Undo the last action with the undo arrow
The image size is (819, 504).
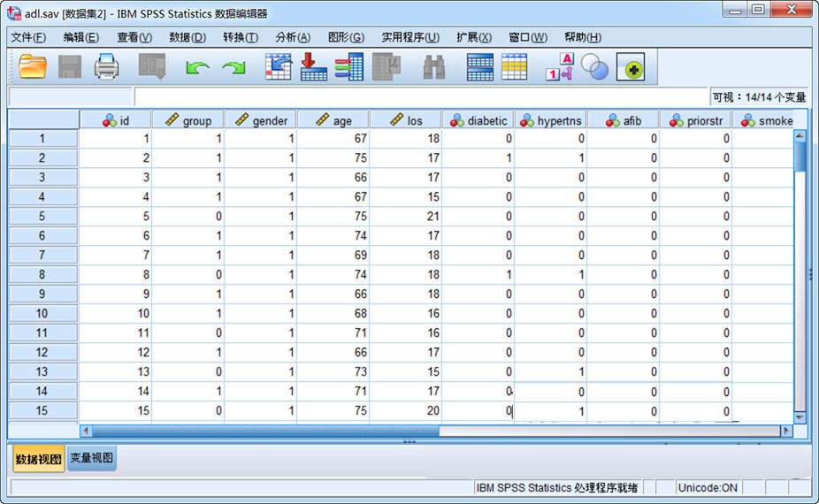coord(196,67)
